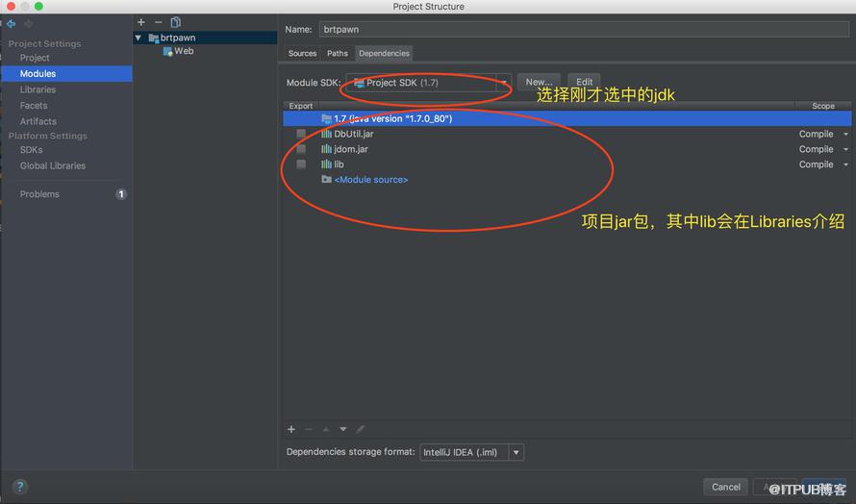Edit dependency pencil icon
Screen dimensions: 856x504
point(361,429)
